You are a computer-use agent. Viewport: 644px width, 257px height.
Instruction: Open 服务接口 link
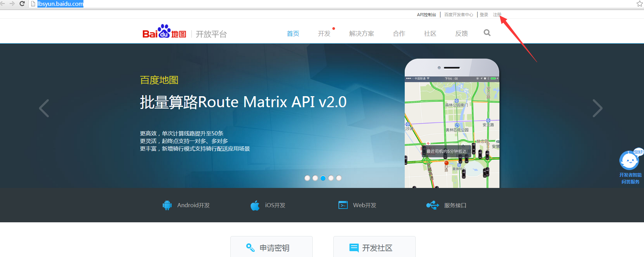(455, 205)
